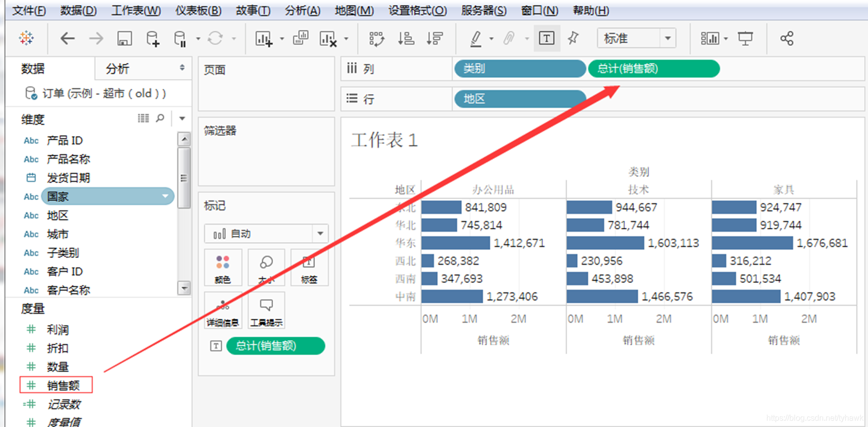The height and width of the screenshot is (427, 868).
Task: Click the refresh data icon
Action: click(215, 38)
